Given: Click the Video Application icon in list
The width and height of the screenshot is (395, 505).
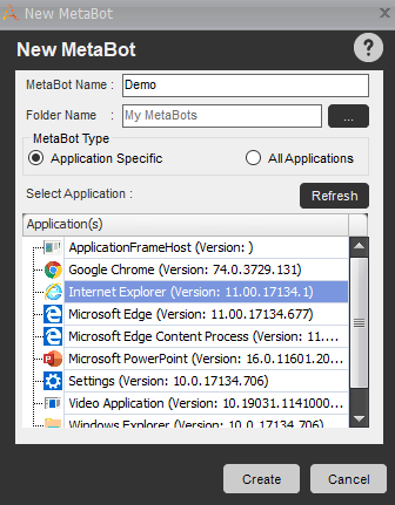Looking at the screenshot, I should coord(53,403).
